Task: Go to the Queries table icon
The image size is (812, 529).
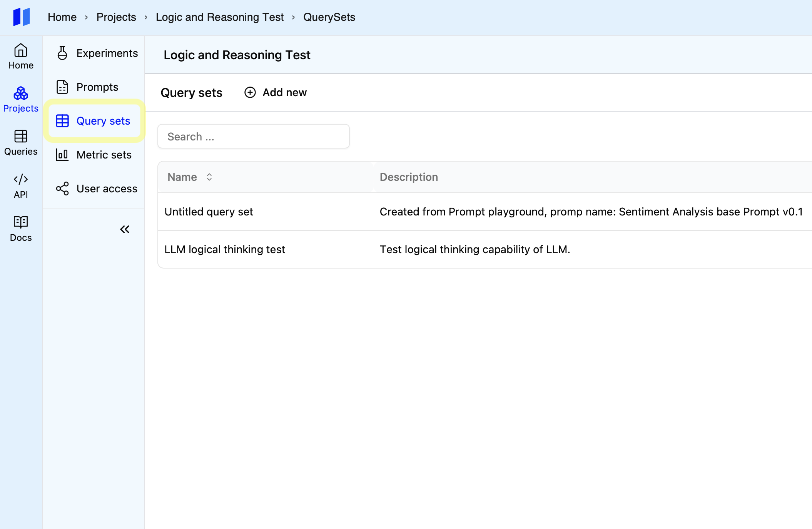Action: tap(21, 137)
